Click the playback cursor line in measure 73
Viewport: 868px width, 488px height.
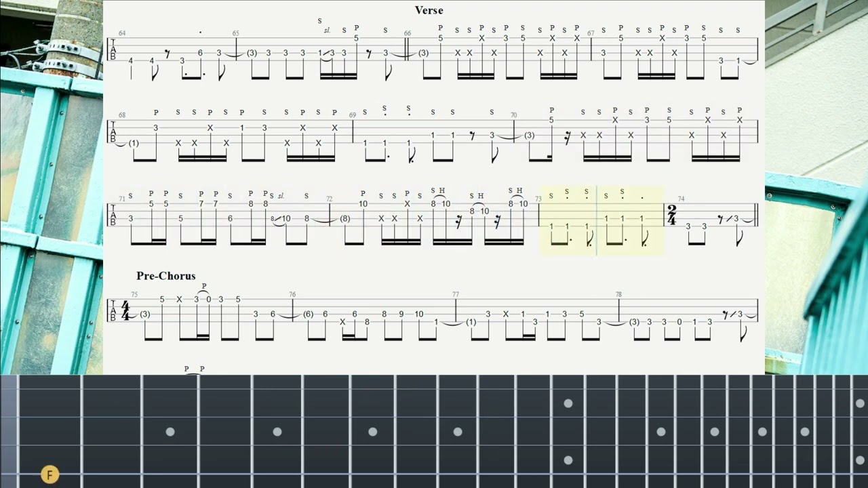pos(597,221)
